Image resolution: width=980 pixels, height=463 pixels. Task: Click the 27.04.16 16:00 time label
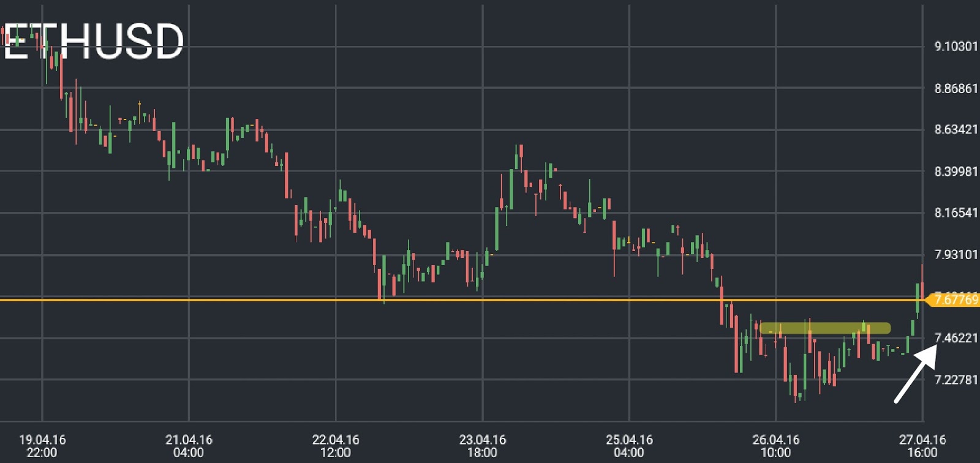(x=922, y=446)
